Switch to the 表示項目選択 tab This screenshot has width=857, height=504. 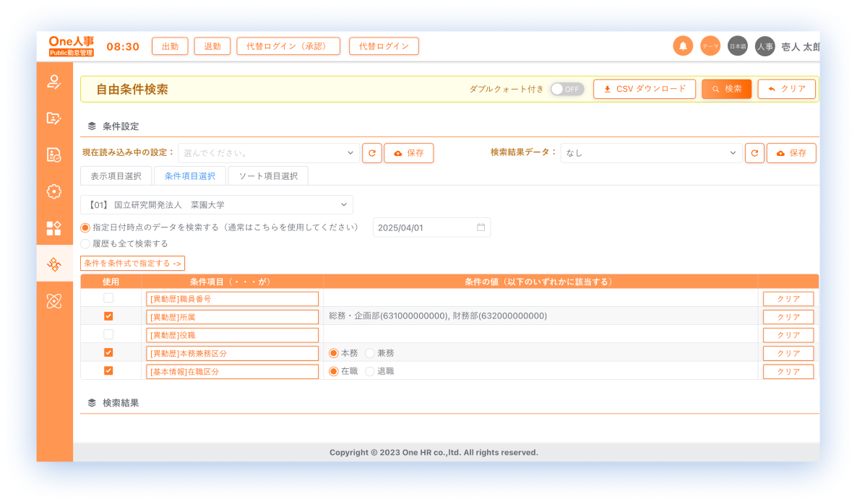(116, 176)
